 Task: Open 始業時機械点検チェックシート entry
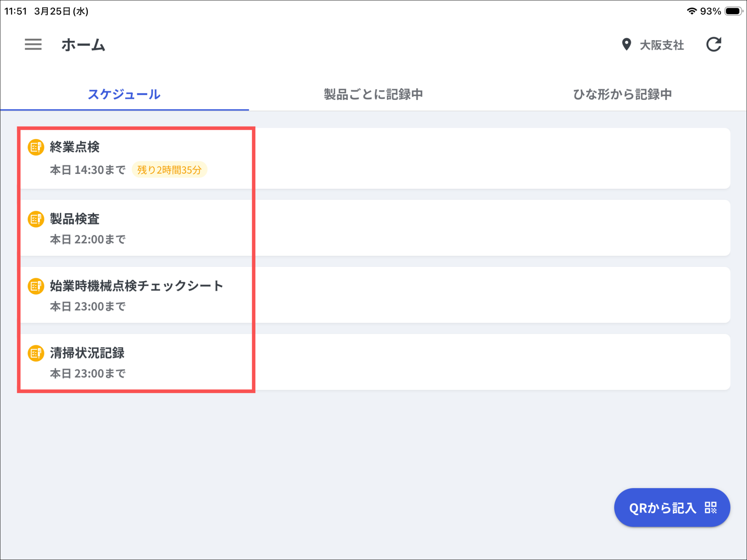click(x=136, y=286)
